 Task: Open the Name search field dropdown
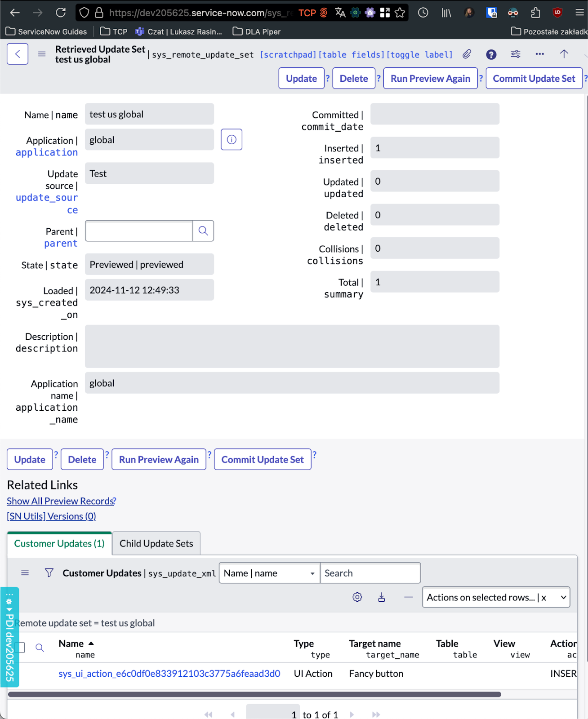click(x=269, y=573)
